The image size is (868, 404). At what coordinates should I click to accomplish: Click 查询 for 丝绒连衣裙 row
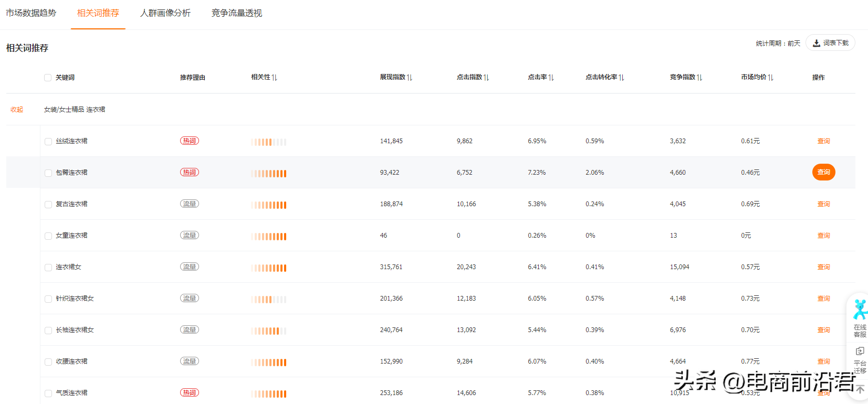(823, 141)
